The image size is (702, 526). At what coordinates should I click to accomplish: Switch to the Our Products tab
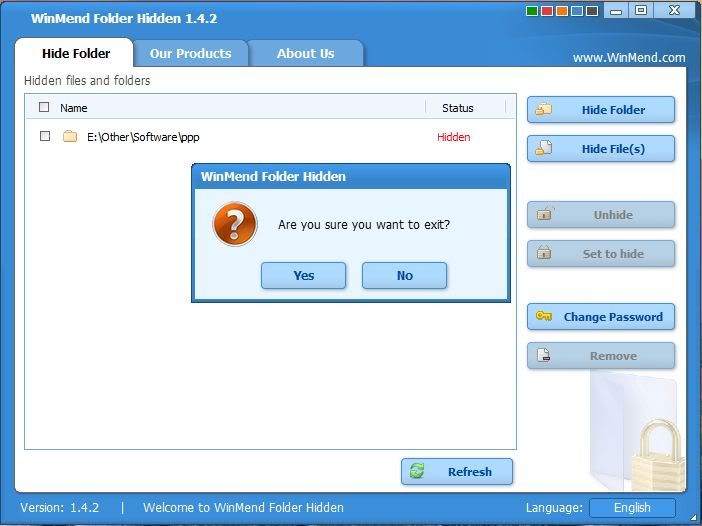pos(190,53)
